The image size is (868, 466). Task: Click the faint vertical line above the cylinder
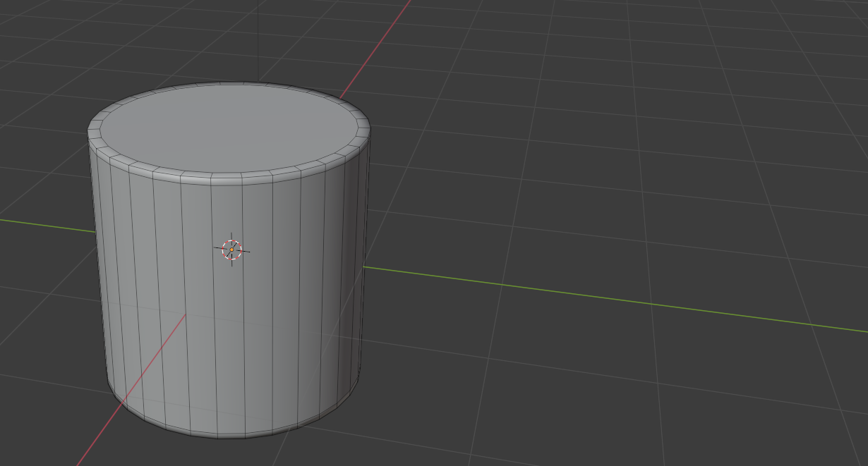(x=258, y=40)
